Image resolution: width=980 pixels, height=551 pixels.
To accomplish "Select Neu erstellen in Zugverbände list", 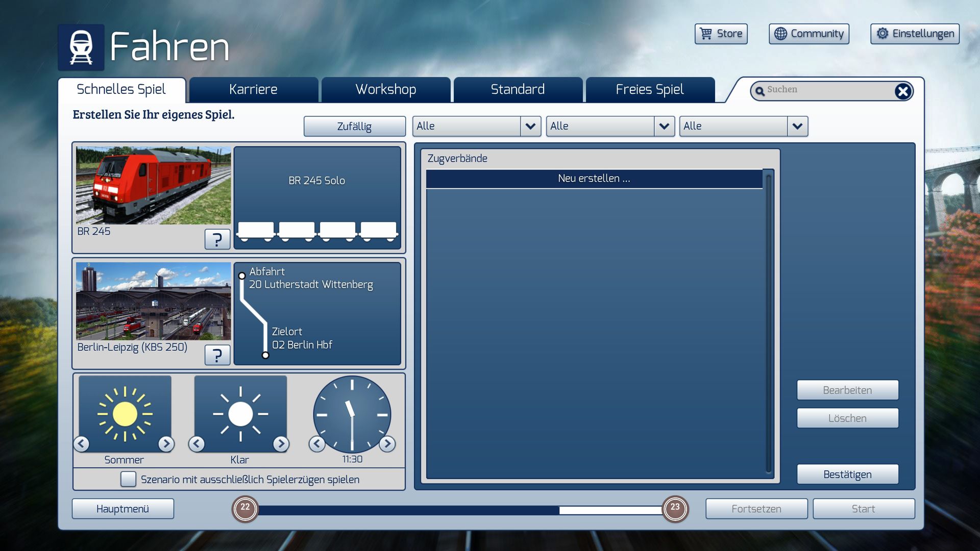I will pos(594,179).
